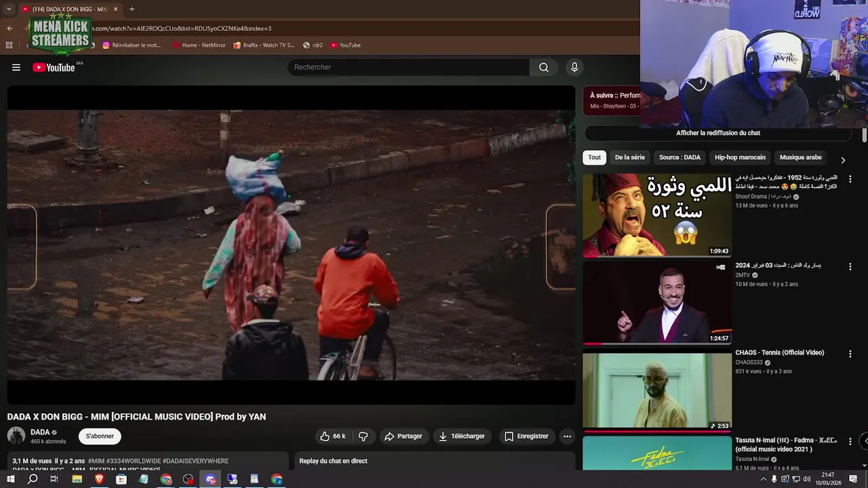Go back with browser back arrow

click(x=9, y=28)
